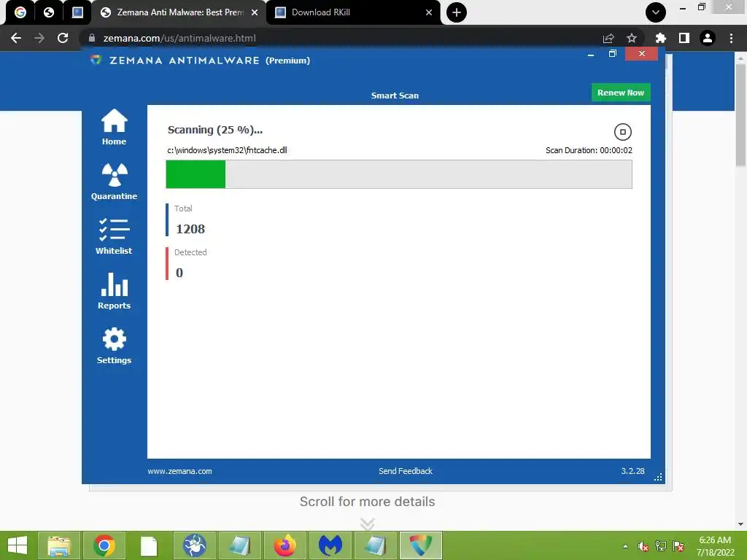Viewport: 747px width, 560px height.
Task: Click the Total count 1208
Action: pyautogui.click(x=190, y=229)
